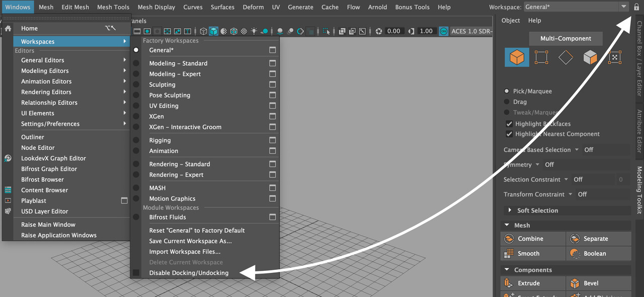Screen dimensions: 644x297
Task: Select the Drag radio button
Action: (507, 102)
